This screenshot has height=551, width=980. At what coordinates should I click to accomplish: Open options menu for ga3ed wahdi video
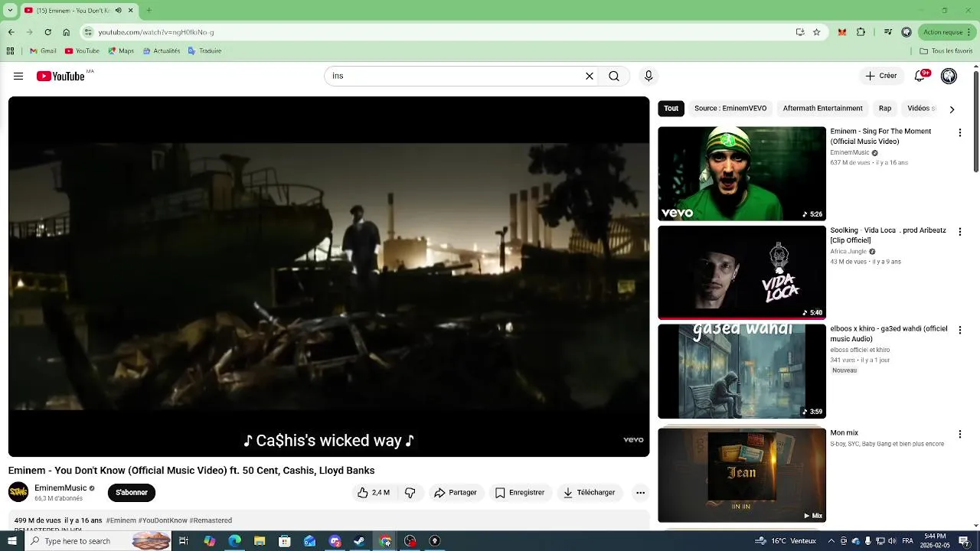click(959, 331)
